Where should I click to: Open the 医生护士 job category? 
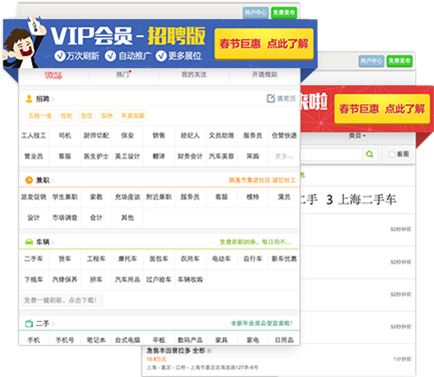tap(96, 156)
